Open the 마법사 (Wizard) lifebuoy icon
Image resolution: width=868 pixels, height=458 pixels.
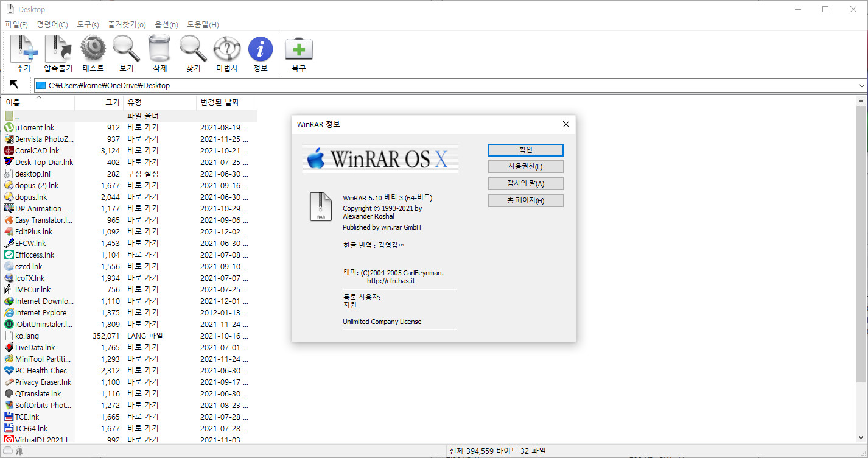(227, 49)
